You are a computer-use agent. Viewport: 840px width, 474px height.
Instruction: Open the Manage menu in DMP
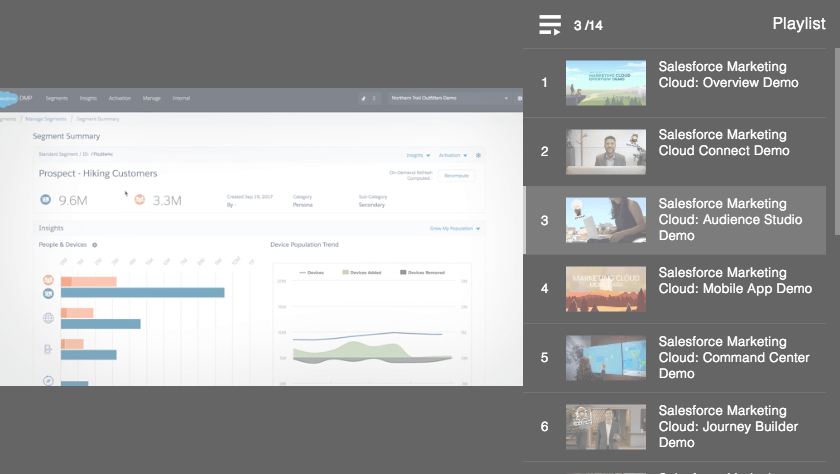tap(152, 98)
